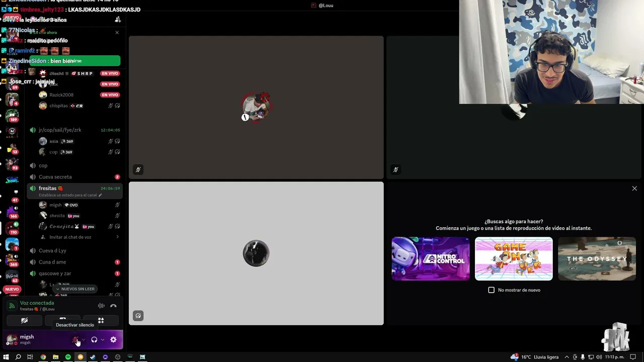Close the activities suggestion panel
This screenshot has width=644, height=362.
click(634, 189)
